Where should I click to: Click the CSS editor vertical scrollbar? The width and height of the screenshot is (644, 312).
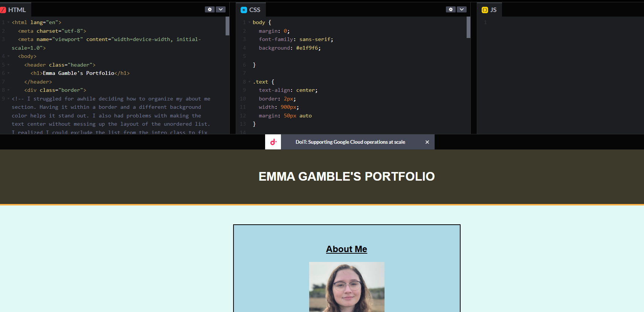469,27
